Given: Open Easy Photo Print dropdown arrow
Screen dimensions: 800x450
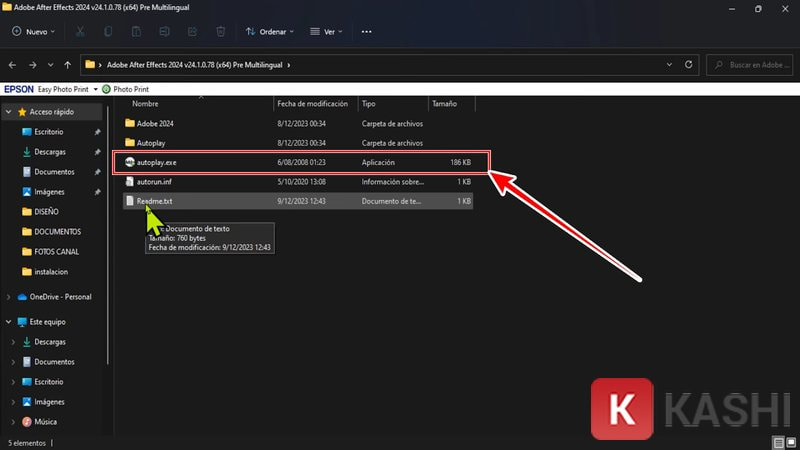Looking at the screenshot, I should point(95,89).
